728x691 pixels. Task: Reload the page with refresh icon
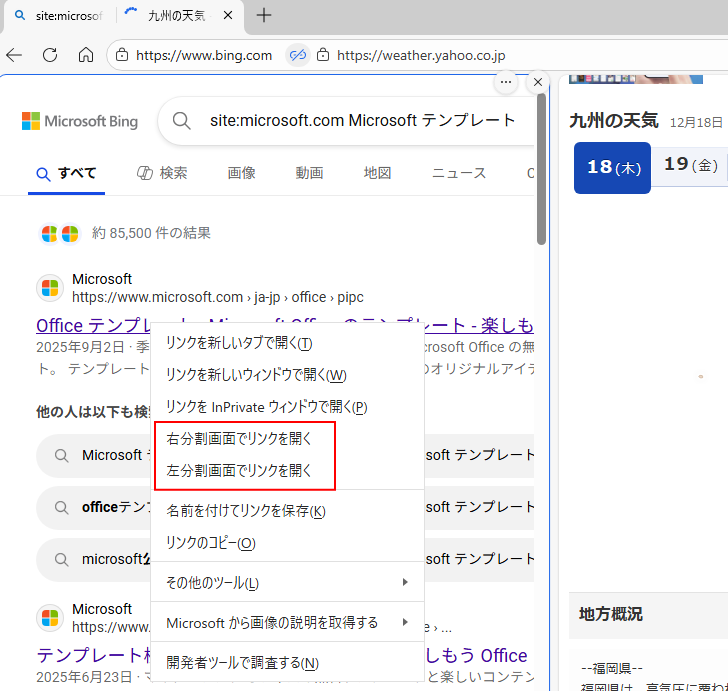(x=50, y=55)
